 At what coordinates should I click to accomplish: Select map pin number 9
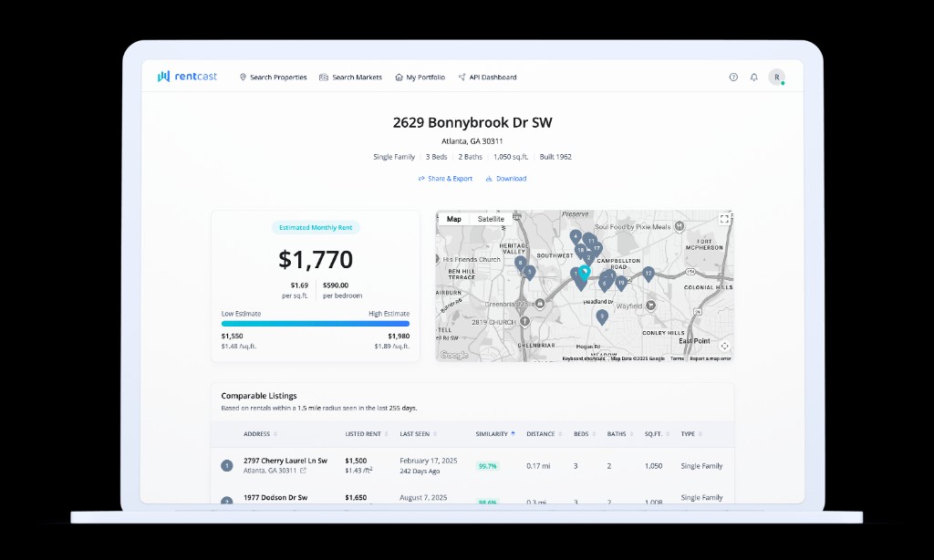(x=602, y=316)
